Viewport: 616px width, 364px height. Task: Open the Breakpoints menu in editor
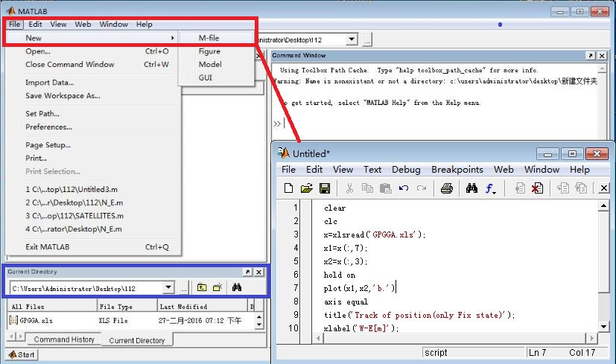pyautogui.click(x=457, y=170)
